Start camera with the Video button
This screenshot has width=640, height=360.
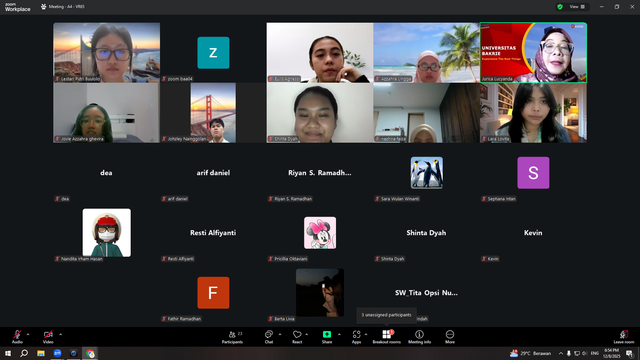(48, 337)
